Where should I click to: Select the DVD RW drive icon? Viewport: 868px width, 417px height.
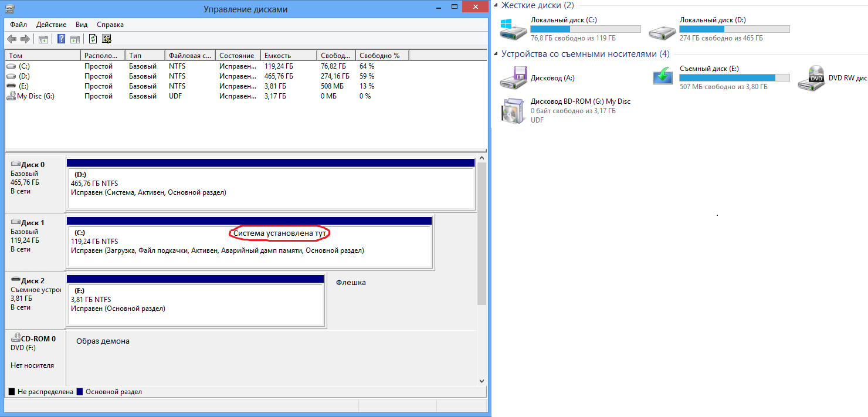[x=812, y=77]
